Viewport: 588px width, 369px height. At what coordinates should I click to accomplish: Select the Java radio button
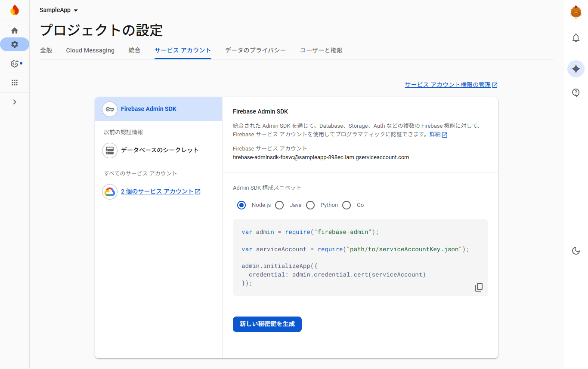(279, 205)
